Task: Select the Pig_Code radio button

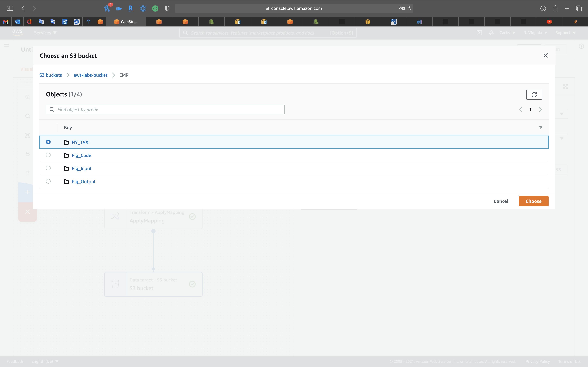Action: coord(48,155)
